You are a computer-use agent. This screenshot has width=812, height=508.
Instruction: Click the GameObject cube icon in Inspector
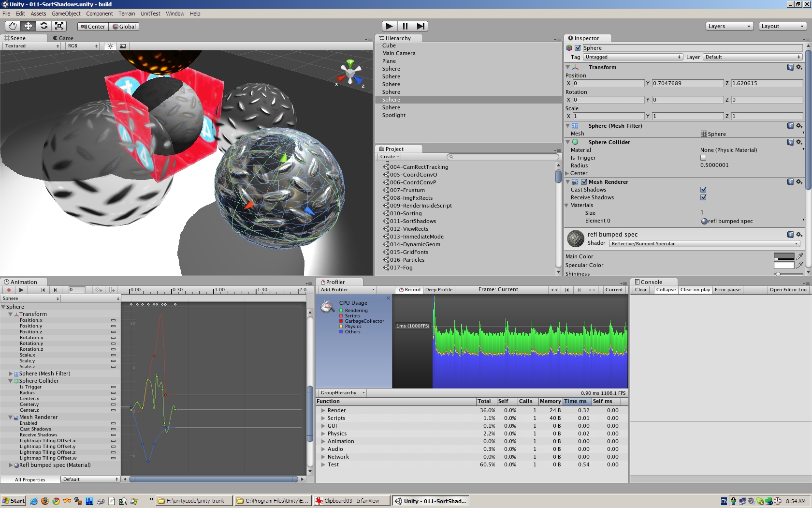569,48
